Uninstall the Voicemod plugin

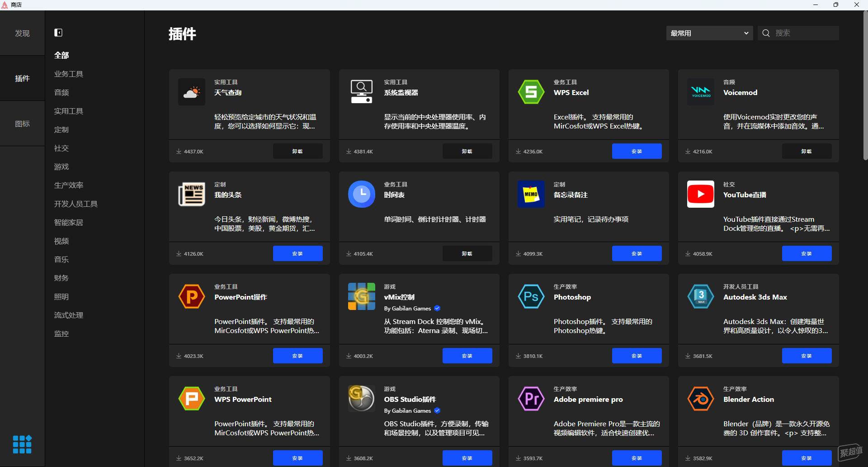coord(807,151)
